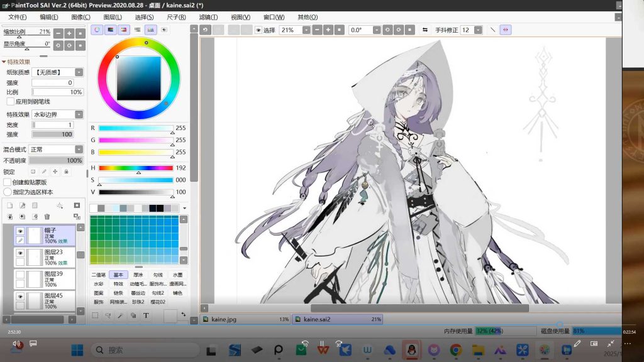
Task: Select the Text tool
Action: [x=146, y=315]
